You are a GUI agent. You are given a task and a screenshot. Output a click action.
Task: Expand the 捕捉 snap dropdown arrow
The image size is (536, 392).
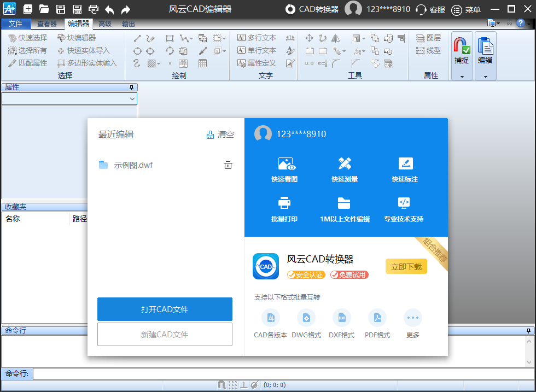click(462, 77)
